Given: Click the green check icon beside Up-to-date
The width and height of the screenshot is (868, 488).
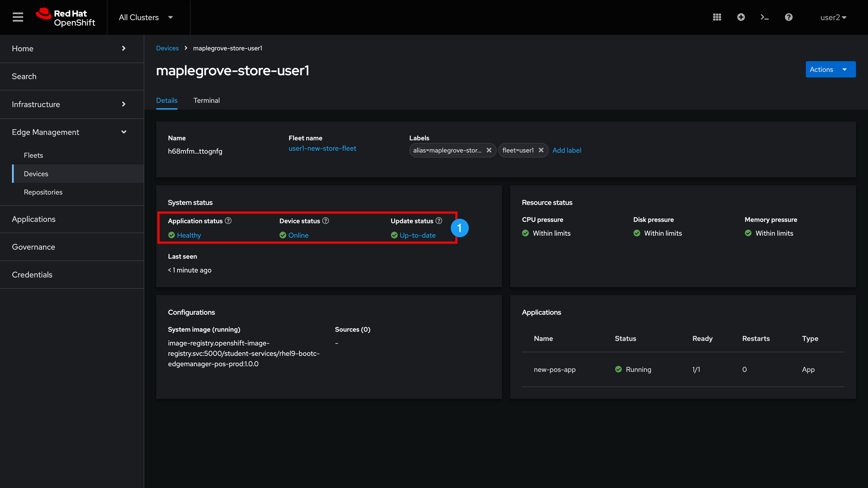Looking at the screenshot, I should click(394, 235).
